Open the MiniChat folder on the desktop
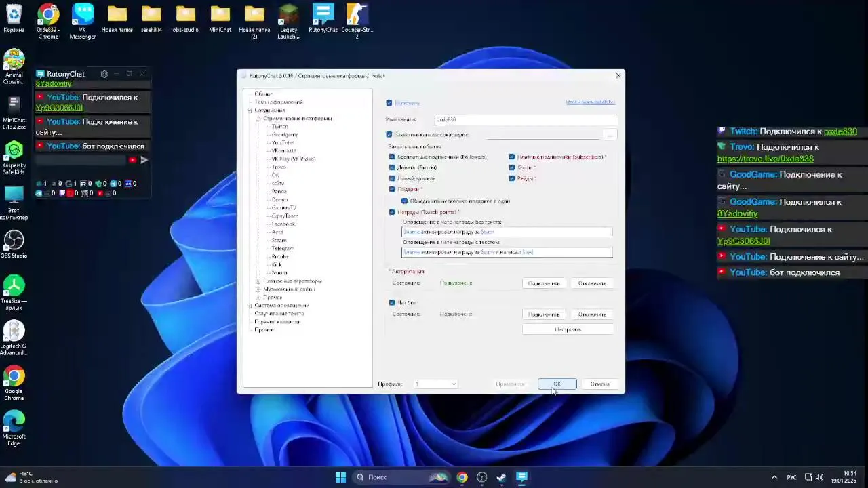868x488 pixels. click(220, 18)
